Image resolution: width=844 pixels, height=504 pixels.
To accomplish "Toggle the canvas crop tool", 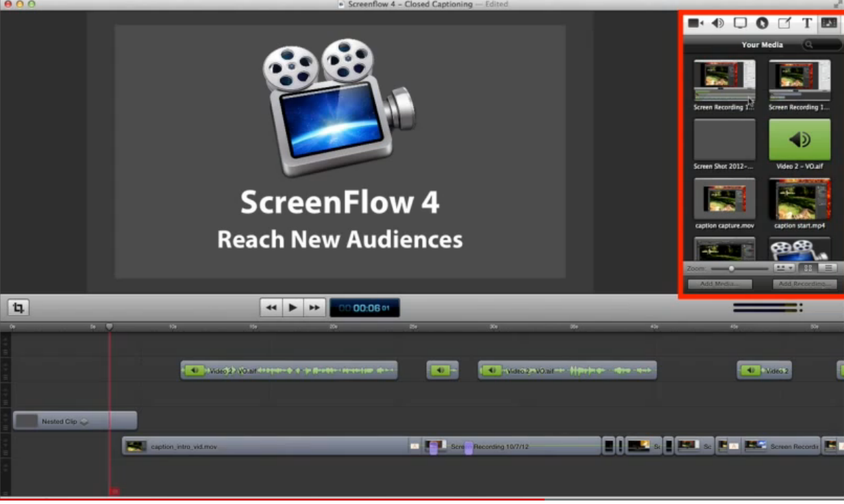I will pos(18,308).
